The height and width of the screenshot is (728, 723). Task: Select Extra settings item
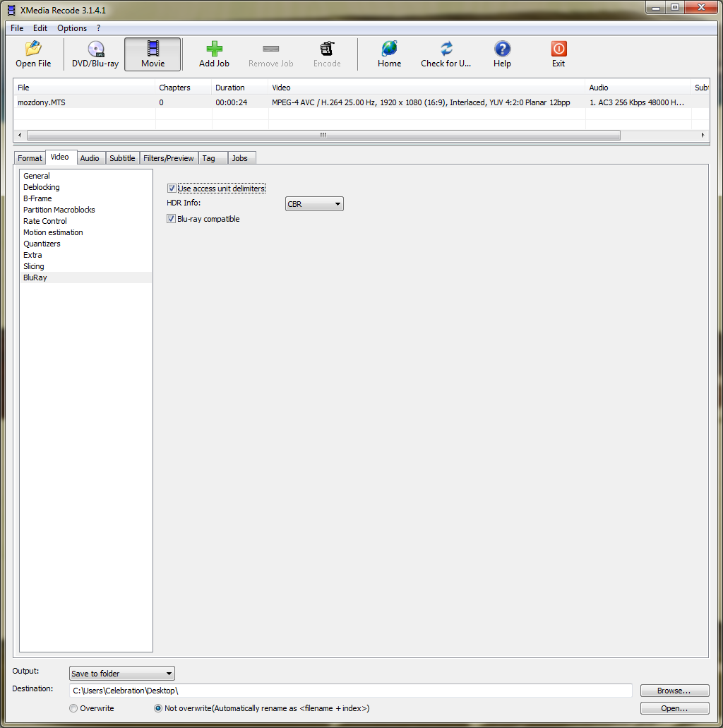pos(86,255)
